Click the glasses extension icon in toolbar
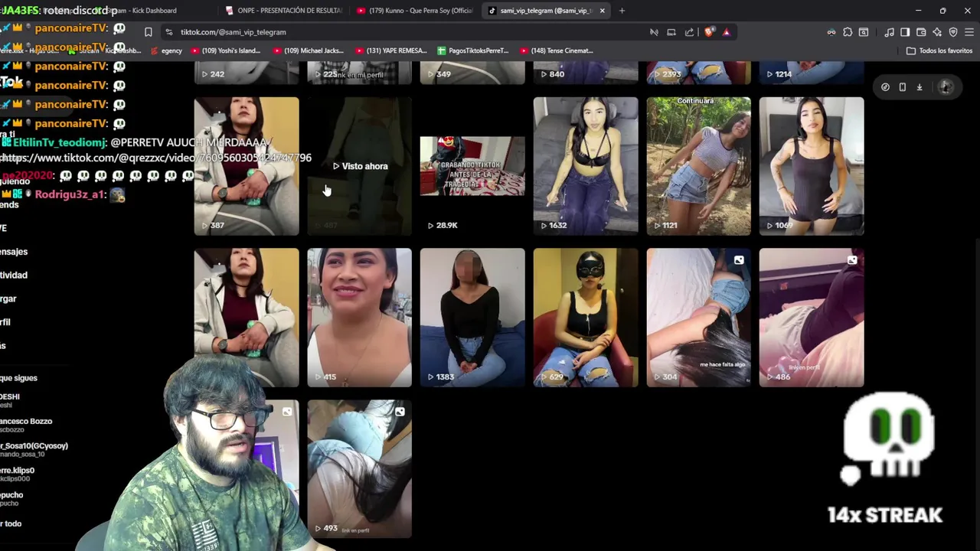 tap(831, 32)
